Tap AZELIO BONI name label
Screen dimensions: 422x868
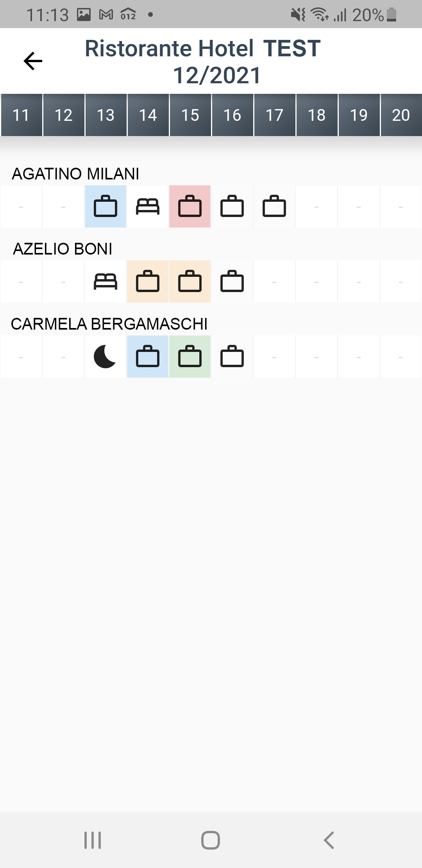click(x=63, y=249)
